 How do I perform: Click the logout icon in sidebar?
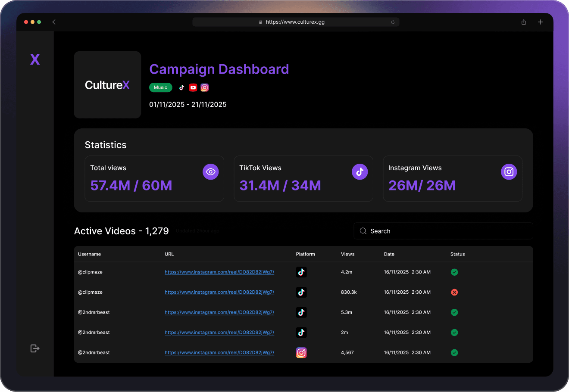35,348
